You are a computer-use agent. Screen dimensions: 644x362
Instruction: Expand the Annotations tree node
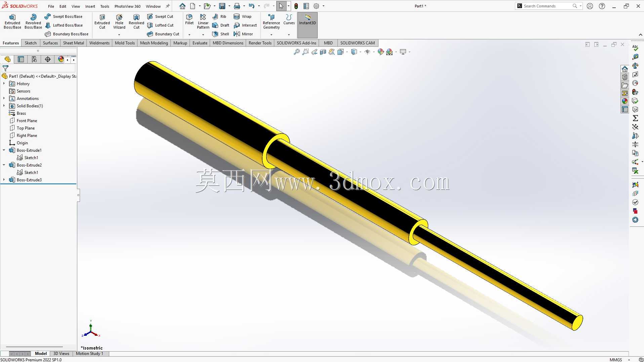pyautogui.click(x=4, y=98)
